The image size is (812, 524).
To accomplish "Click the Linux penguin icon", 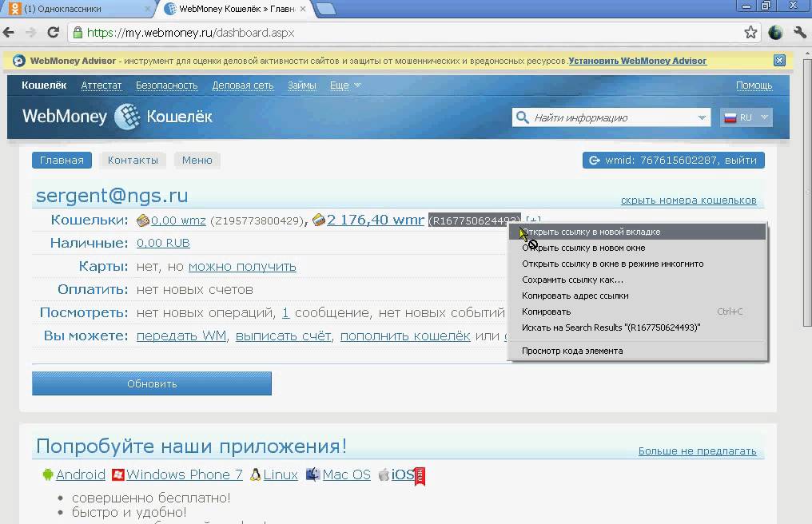I will (x=255, y=474).
